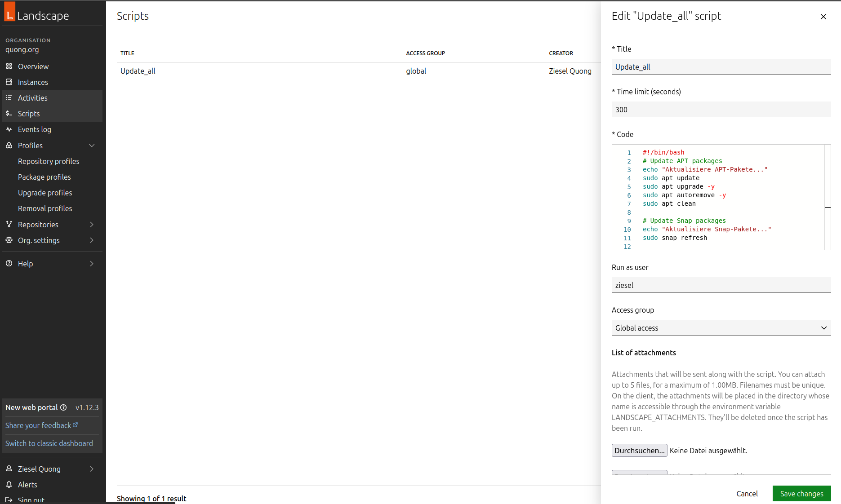Close the Edit script side panel
The image size is (841, 504).
(823, 17)
